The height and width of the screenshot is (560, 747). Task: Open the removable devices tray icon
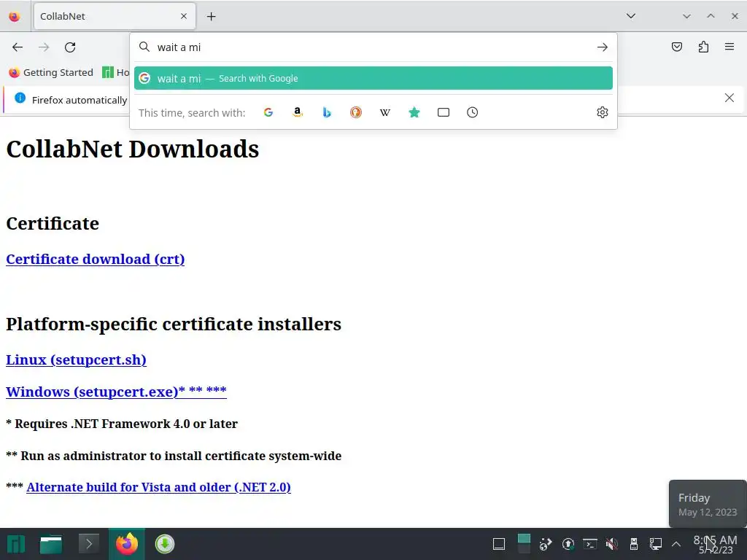click(x=634, y=544)
